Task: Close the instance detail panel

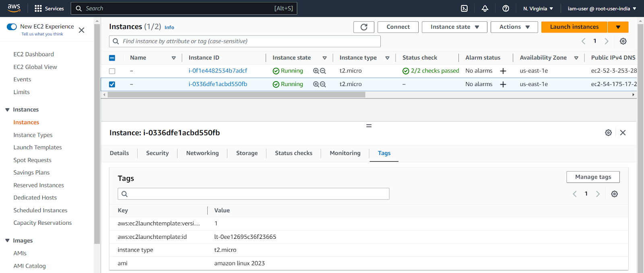Action: (623, 133)
